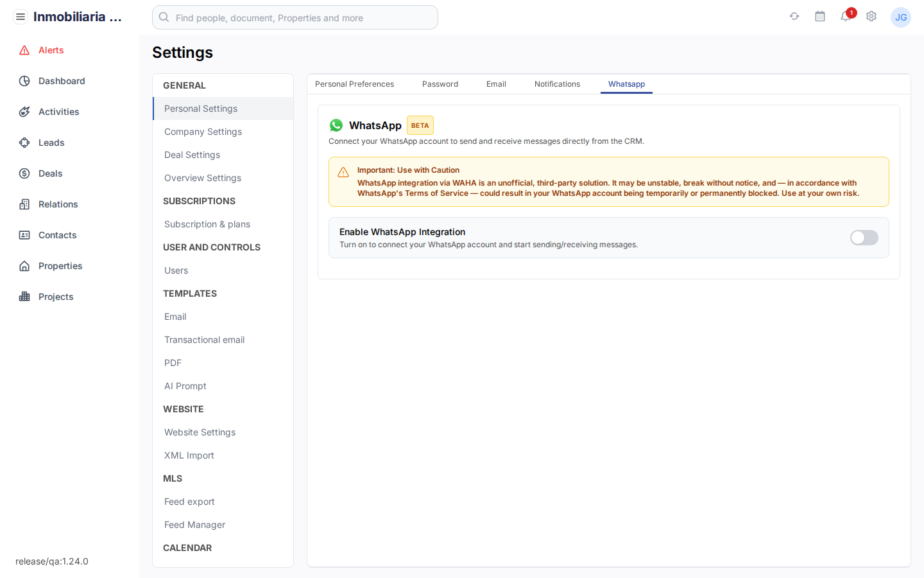The width and height of the screenshot is (924, 578).
Task: Select the XML Import settings entry
Action: tap(189, 455)
